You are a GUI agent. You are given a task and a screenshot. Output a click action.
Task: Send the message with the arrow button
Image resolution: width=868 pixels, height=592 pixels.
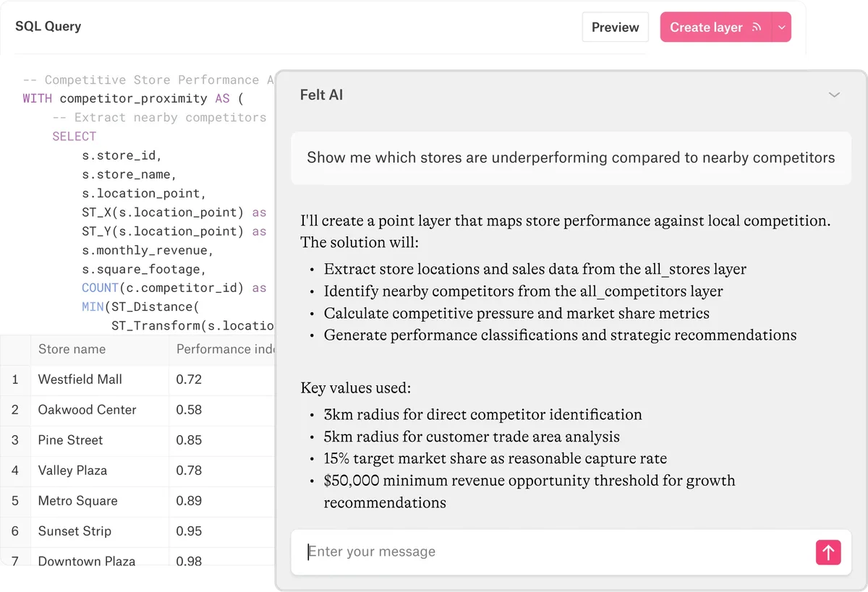tap(828, 553)
